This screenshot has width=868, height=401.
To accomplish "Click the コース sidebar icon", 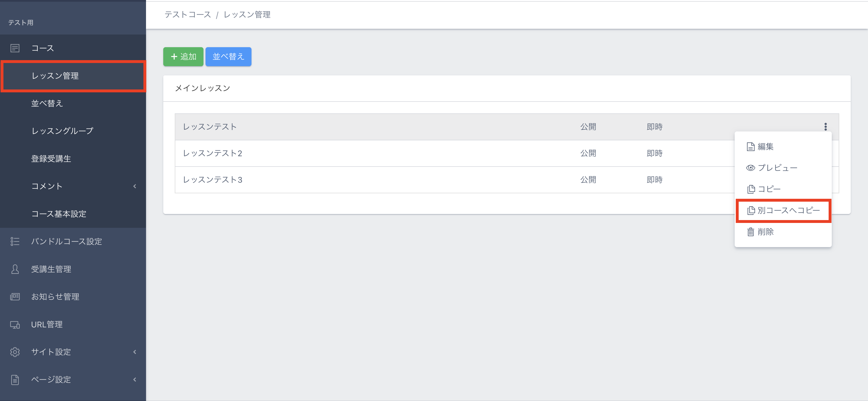I will click(x=15, y=48).
